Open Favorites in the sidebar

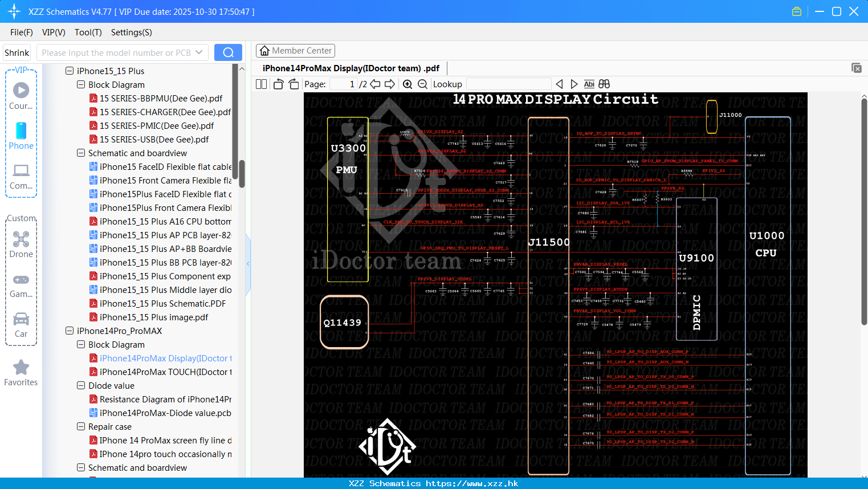21,373
